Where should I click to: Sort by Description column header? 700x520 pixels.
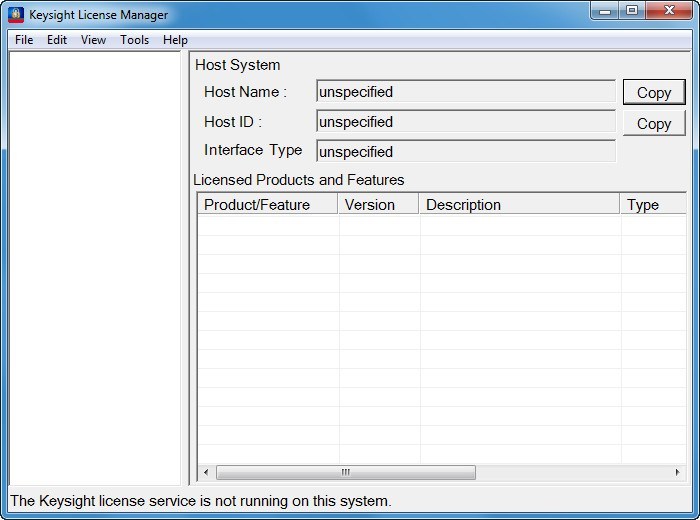click(520, 204)
